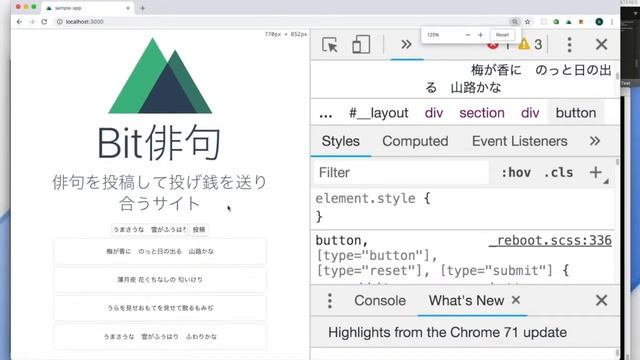Select the button breadcrumb element
The height and width of the screenshot is (360, 640).
point(576,113)
